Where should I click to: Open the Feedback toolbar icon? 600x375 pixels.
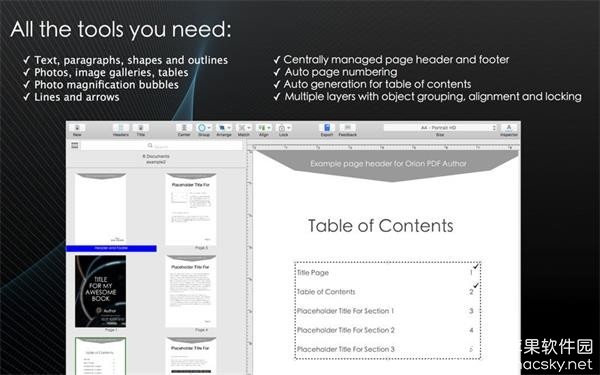click(347, 128)
